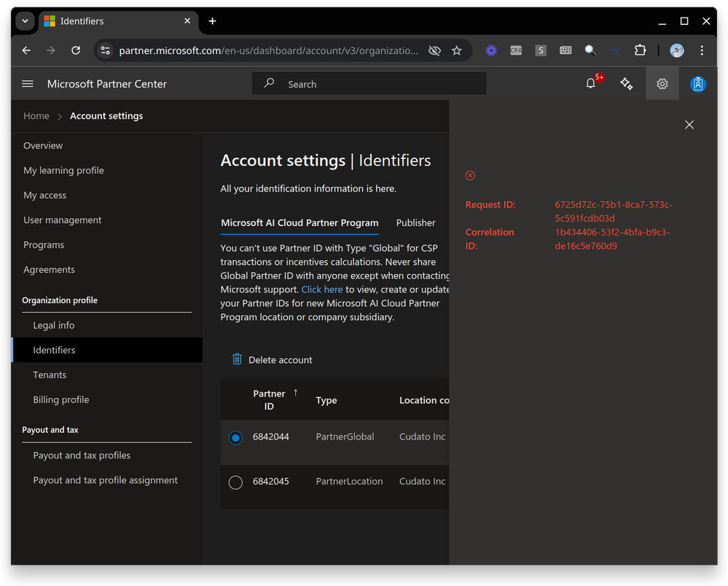Select the Identifiers browser tab
Viewport: 728px width, 586px height.
tap(118, 21)
